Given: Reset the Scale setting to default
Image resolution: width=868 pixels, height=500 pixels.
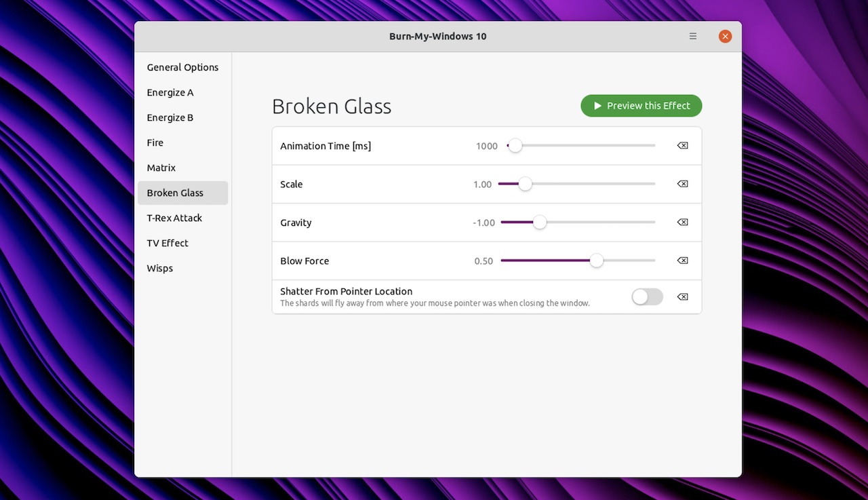Looking at the screenshot, I should click(682, 183).
